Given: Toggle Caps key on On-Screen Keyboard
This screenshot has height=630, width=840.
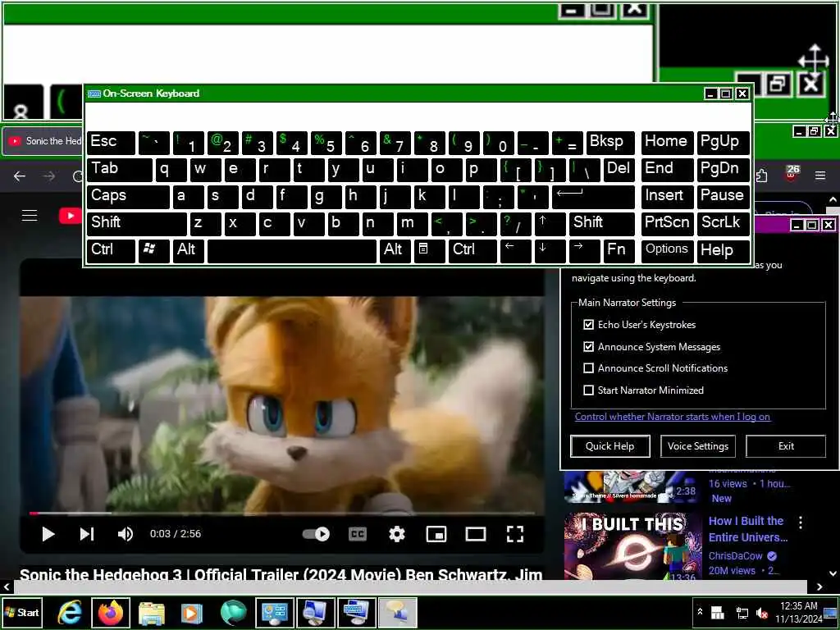Looking at the screenshot, I should coord(128,197).
